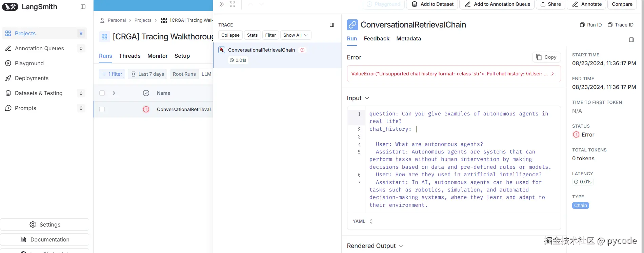The height and width of the screenshot is (253, 644).
Task: Collapse the left sidebar panel icon
Action: coord(83,7)
